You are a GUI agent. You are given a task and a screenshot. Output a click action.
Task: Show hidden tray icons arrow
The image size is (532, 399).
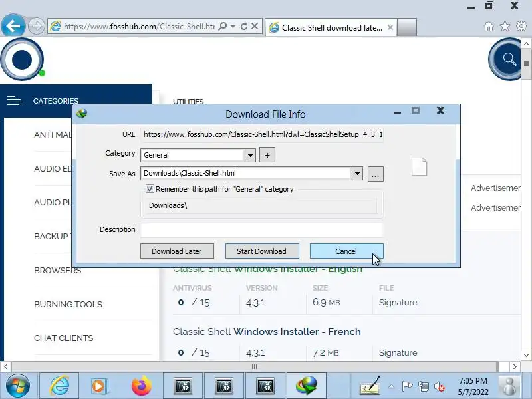pos(391,386)
